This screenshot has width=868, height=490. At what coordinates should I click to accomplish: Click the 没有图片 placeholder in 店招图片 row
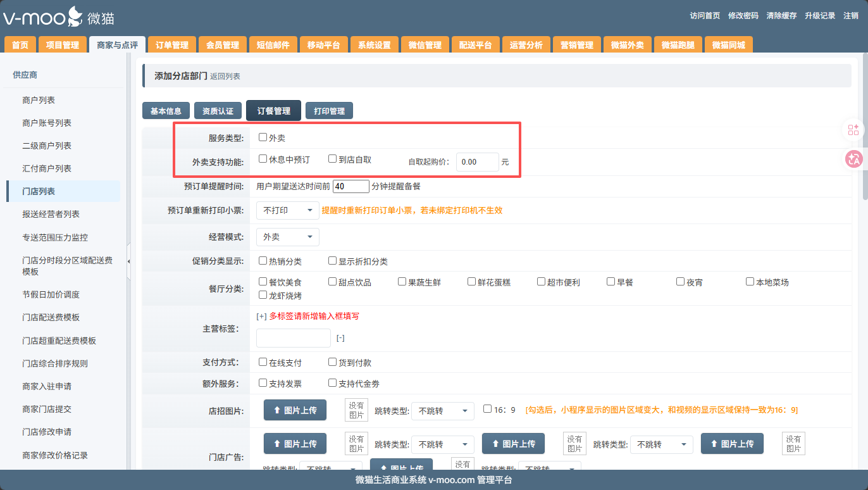click(x=356, y=410)
